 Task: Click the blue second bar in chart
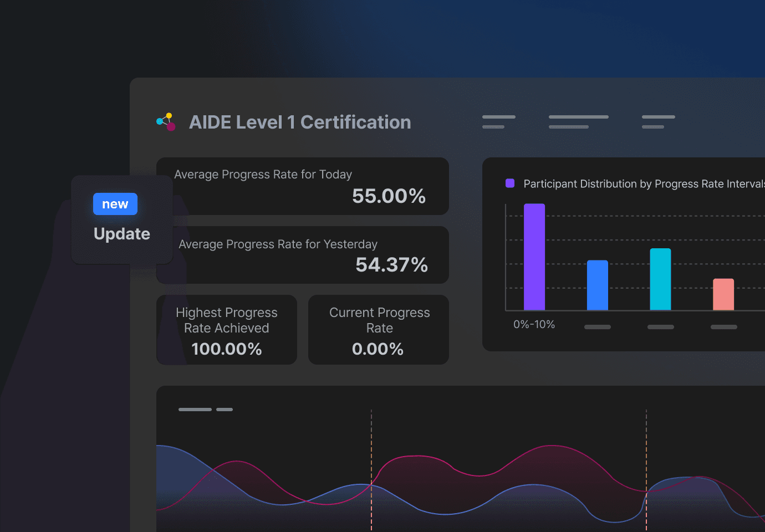(x=598, y=285)
